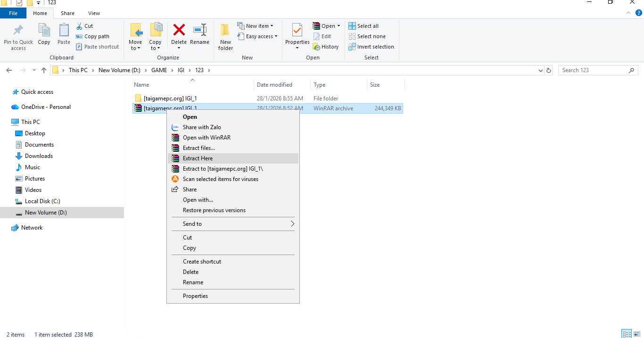Click the Rename icon in the ribbon
Image resolution: width=644 pixels, height=338 pixels.
[x=199, y=31]
